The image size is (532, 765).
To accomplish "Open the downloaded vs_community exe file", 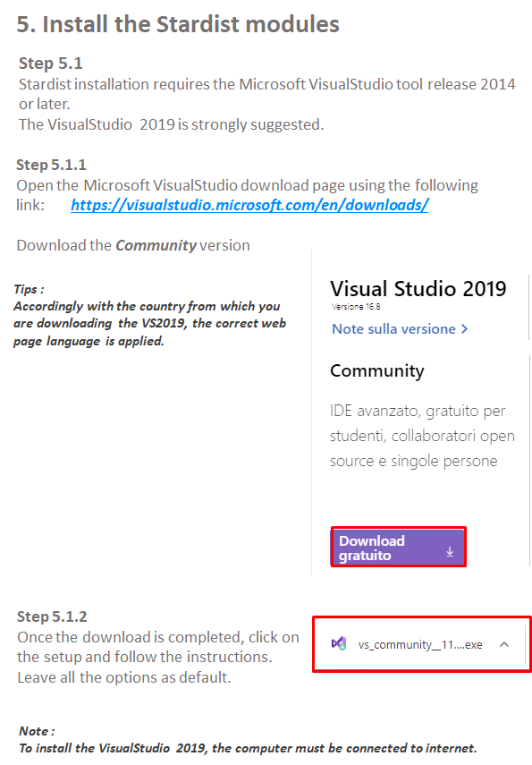I will tap(420, 645).
